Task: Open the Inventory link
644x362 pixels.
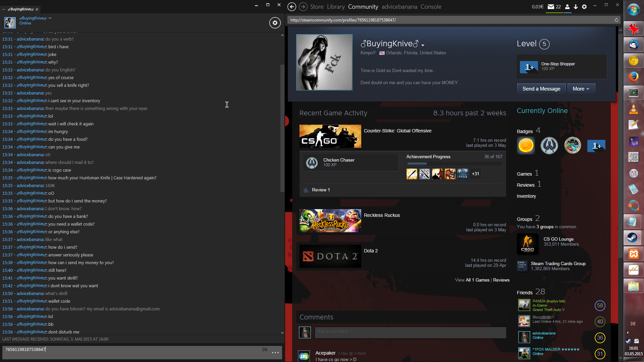Action: click(x=526, y=196)
